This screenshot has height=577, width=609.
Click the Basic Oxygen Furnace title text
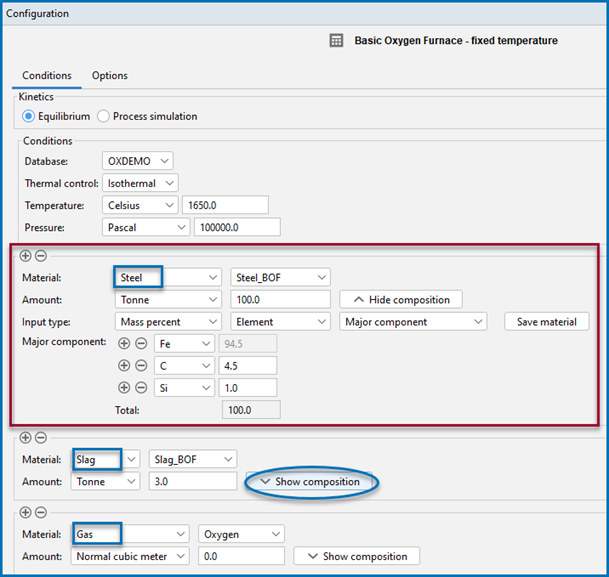456,40
